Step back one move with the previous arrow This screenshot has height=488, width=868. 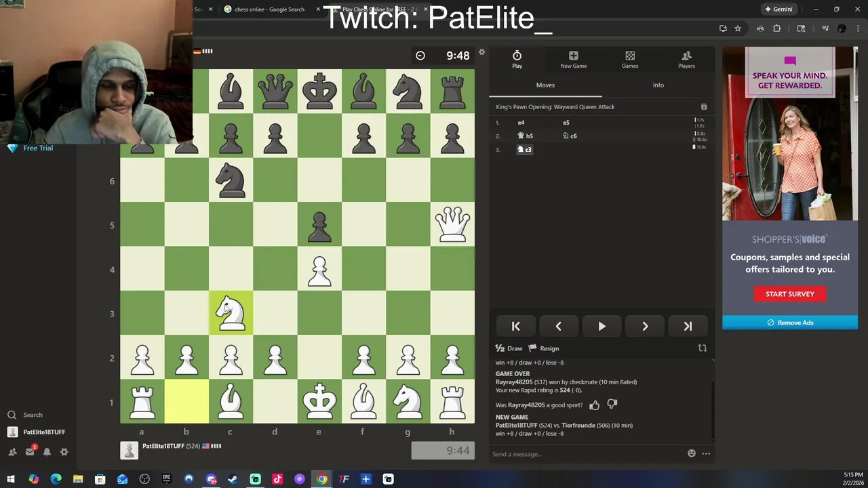(558, 326)
